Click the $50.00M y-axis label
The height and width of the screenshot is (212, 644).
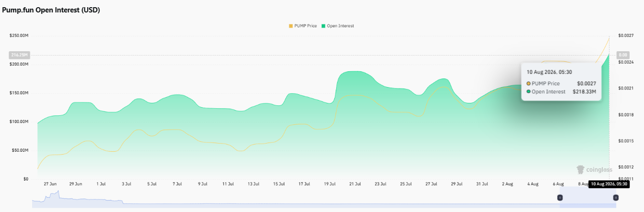coord(20,150)
